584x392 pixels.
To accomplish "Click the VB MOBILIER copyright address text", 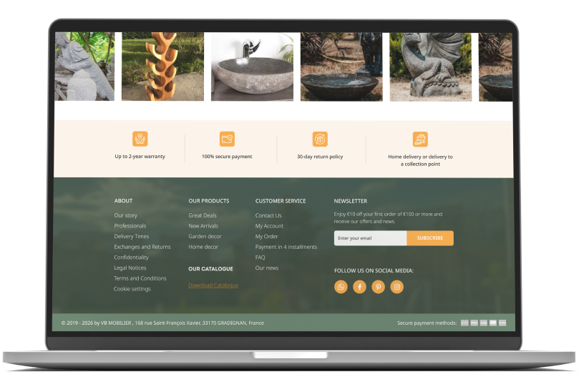I will (x=162, y=323).
